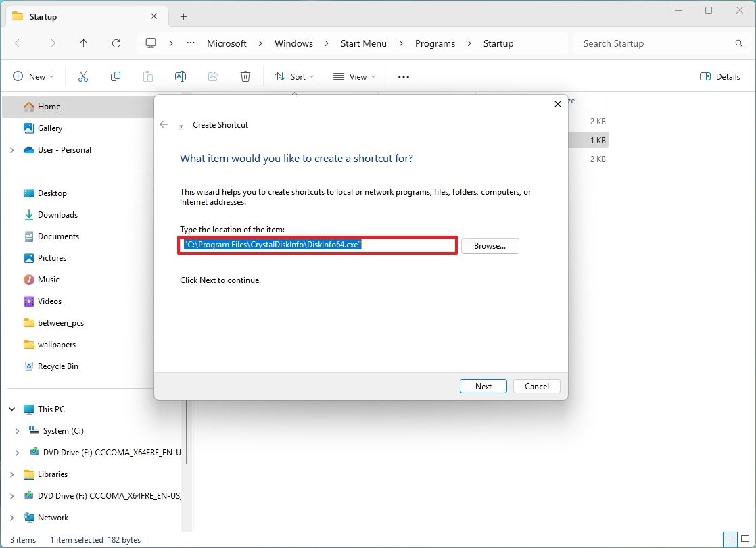Click Next in the Create Shortcut wizard
This screenshot has height=548, width=756.
pos(483,386)
